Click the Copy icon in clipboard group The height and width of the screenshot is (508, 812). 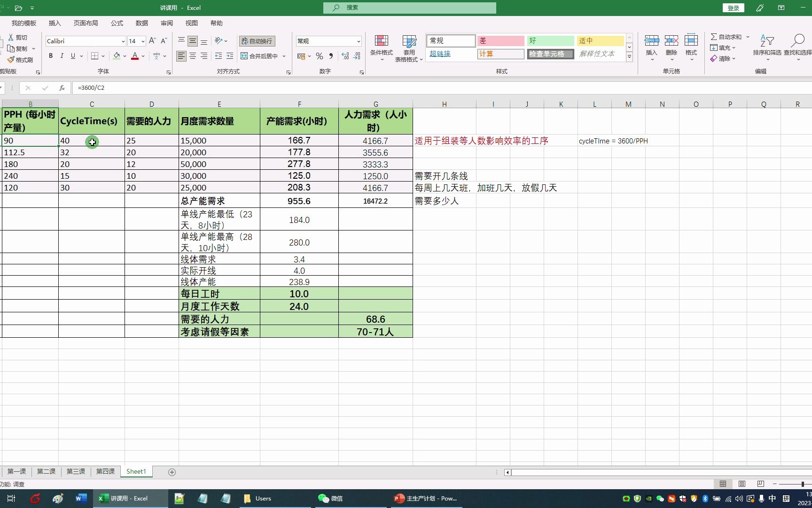pyautogui.click(x=11, y=48)
